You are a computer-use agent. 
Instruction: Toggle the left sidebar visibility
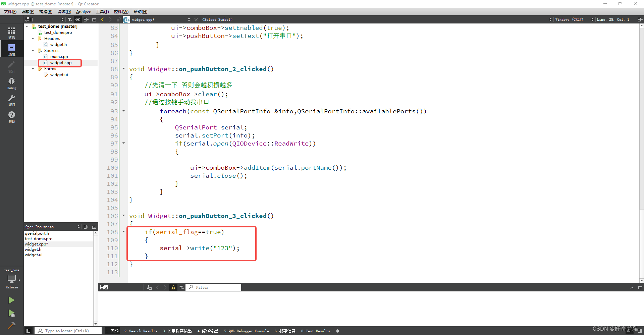(29, 331)
